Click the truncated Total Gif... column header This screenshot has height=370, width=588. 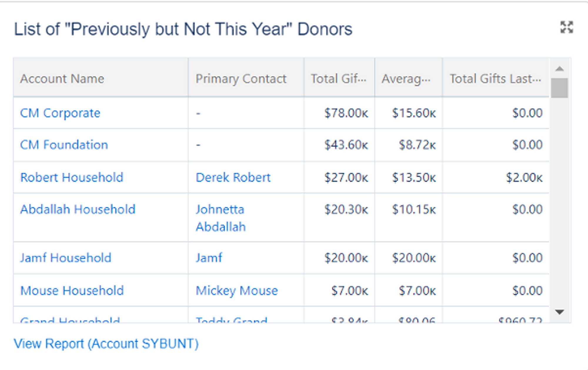click(x=338, y=79)
